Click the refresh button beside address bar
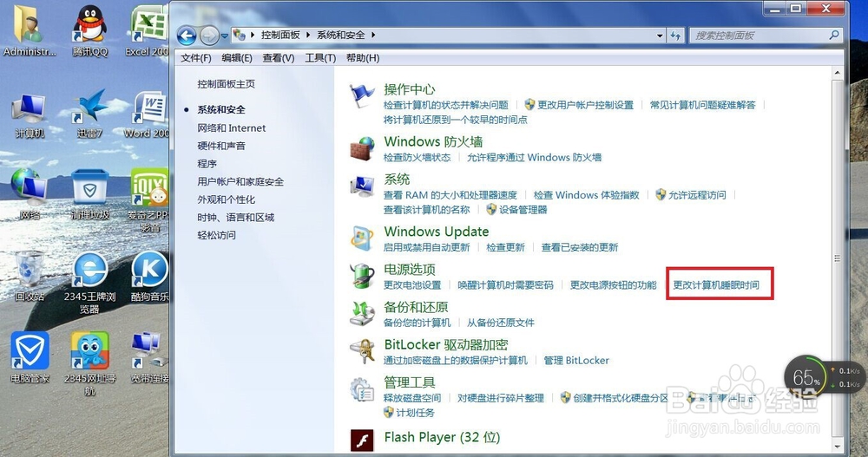Screen dimensions: 868x457 pos(675,36)
